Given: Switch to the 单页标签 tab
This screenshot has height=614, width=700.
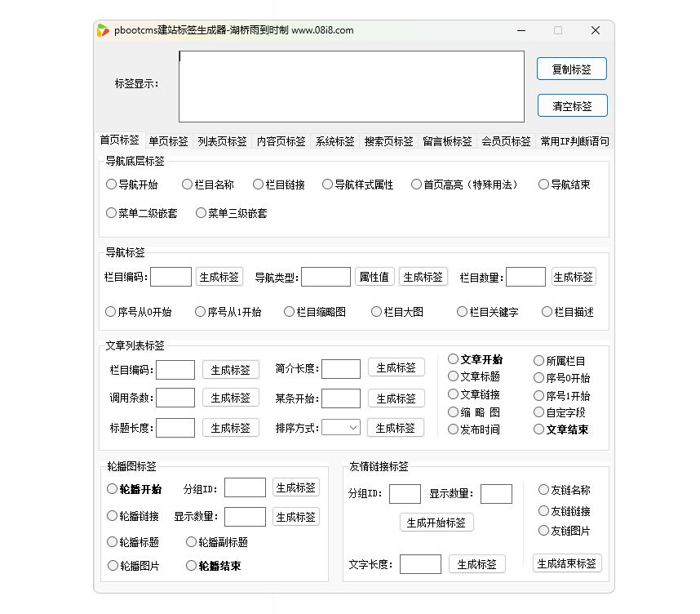Looking at the screenshot, I should click(x=168, y=140).
